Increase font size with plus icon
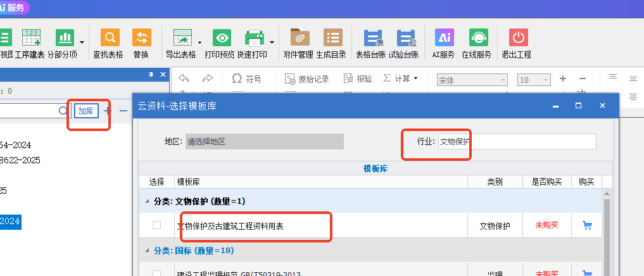The width and height of the screenshot is (644, 276). (563, 78)
